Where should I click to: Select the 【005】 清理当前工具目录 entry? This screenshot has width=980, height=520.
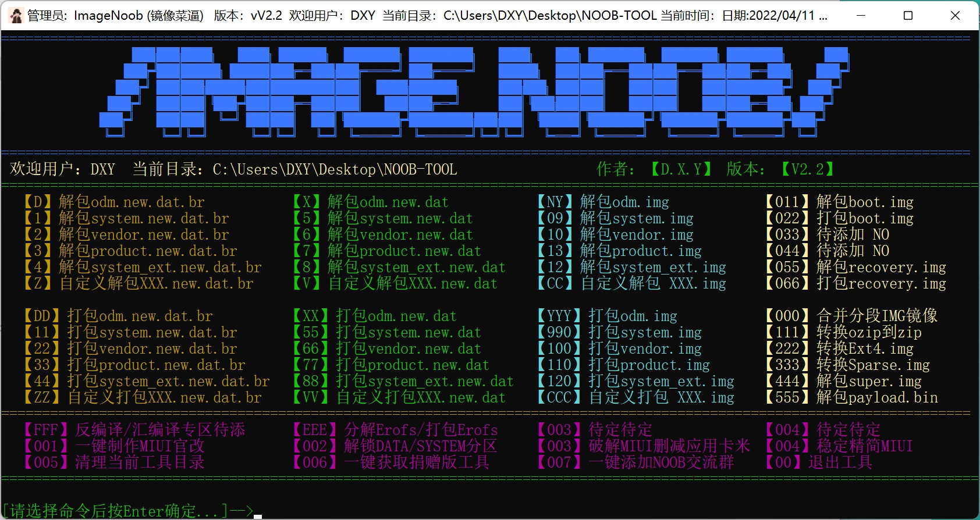point(113,463)
